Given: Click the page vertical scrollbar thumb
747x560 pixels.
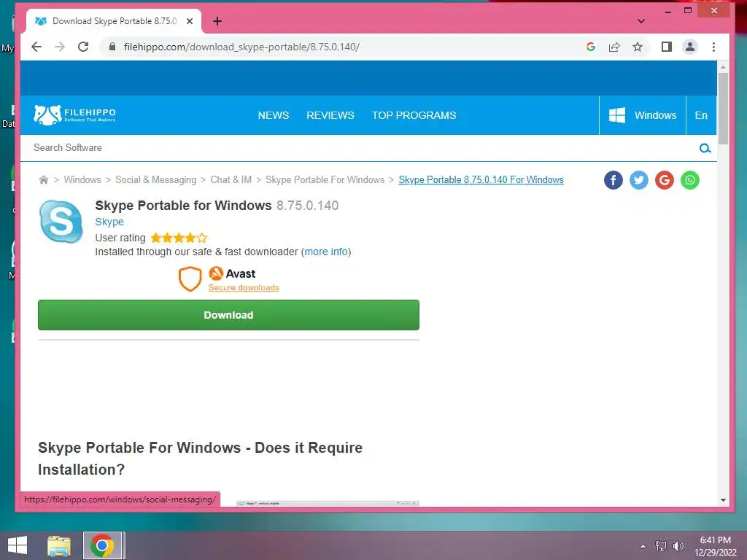Looking at the screenshot, I should [x=723, y=108].
